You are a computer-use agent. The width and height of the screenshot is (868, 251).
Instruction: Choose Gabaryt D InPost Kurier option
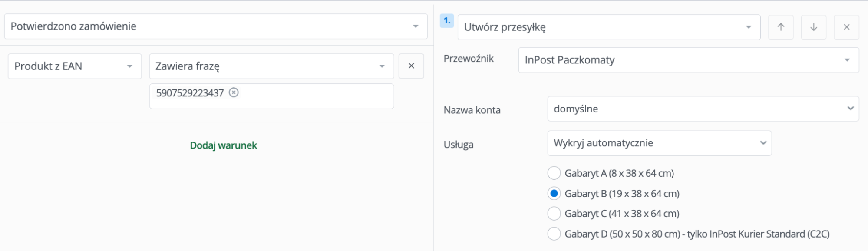(x=554, y=234)
